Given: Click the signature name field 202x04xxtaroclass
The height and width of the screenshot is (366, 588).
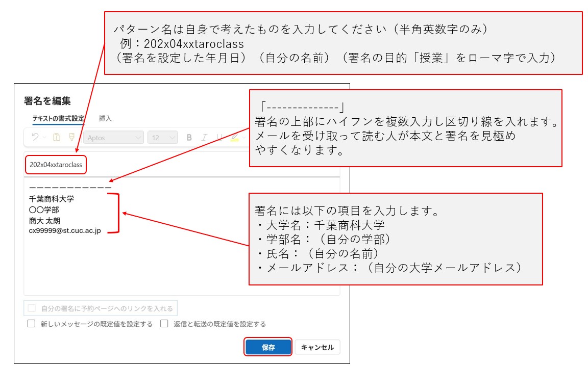Looking at the screenshot, I should (x=56, y=165).
